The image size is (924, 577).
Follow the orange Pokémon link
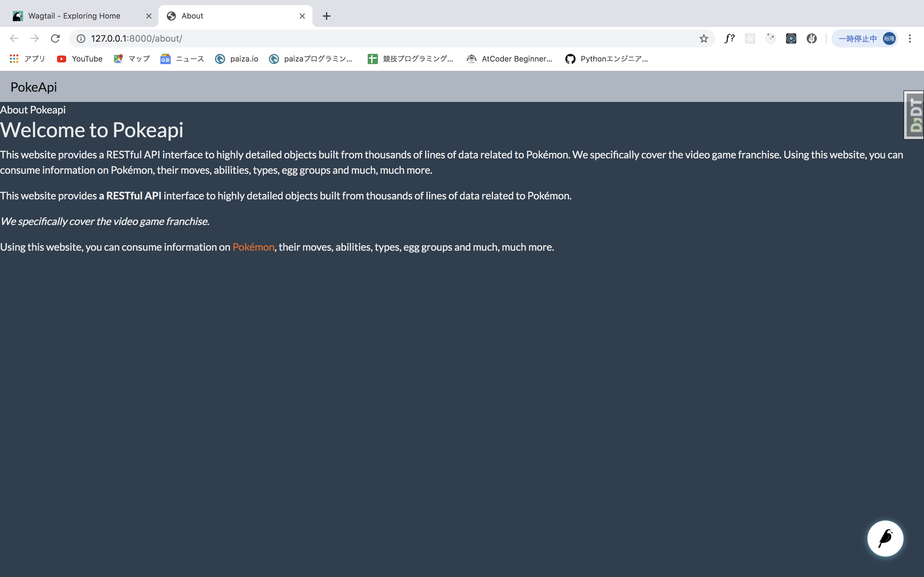pyautogui.click(x=253, y=247)
